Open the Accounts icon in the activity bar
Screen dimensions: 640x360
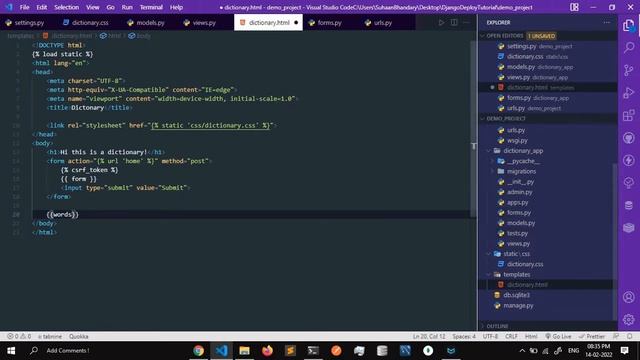coord(629,297)
